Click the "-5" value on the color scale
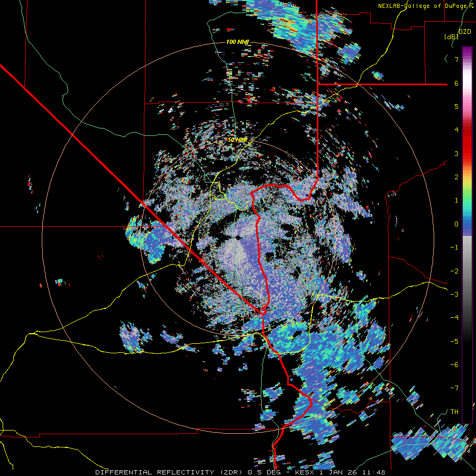 click(x=454, y=342)
